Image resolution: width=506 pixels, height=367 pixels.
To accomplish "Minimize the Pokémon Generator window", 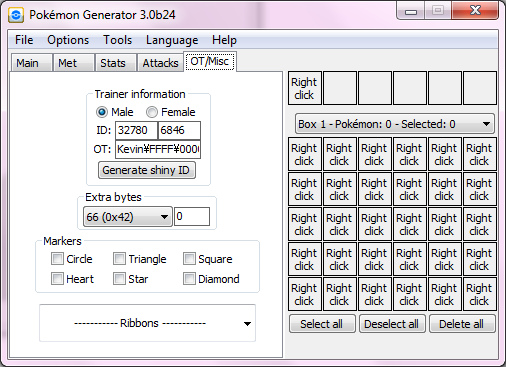I will tap(411, 11).
